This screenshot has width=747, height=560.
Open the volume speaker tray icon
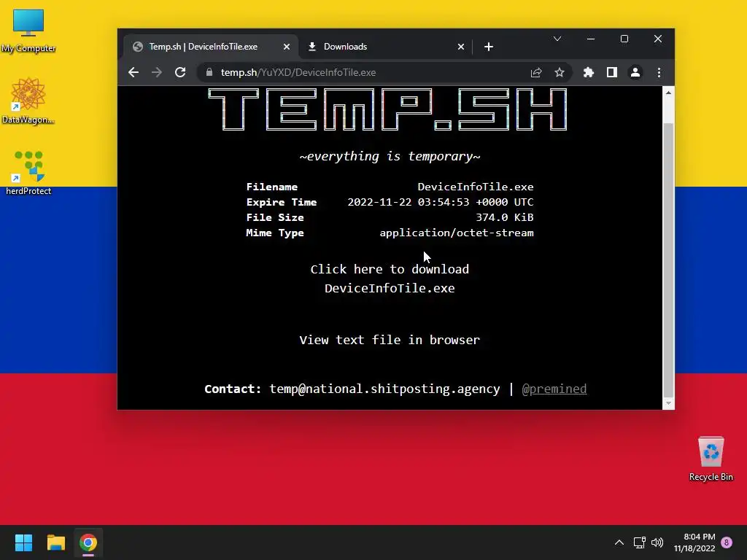coord(657,542)
